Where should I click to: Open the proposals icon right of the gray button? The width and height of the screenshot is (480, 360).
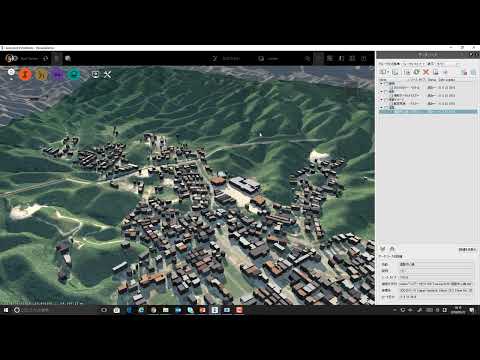(68, 59)
